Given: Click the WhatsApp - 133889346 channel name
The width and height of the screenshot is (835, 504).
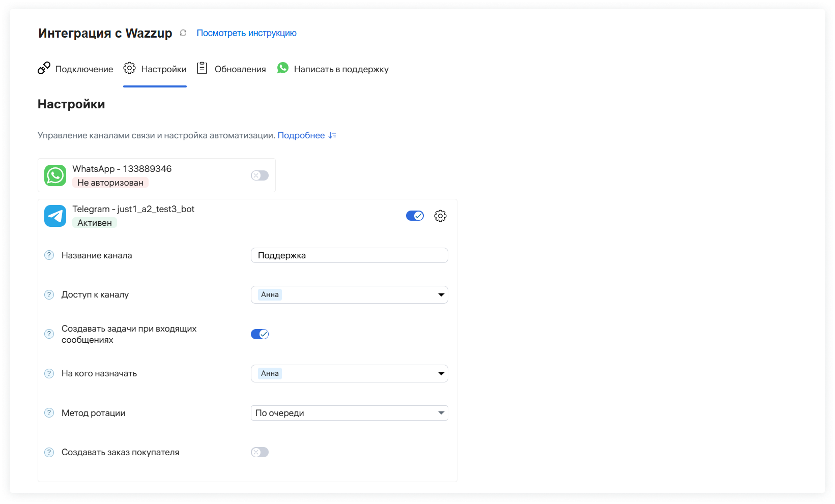Looking at the screenshot, I should (x=122, y=169).
